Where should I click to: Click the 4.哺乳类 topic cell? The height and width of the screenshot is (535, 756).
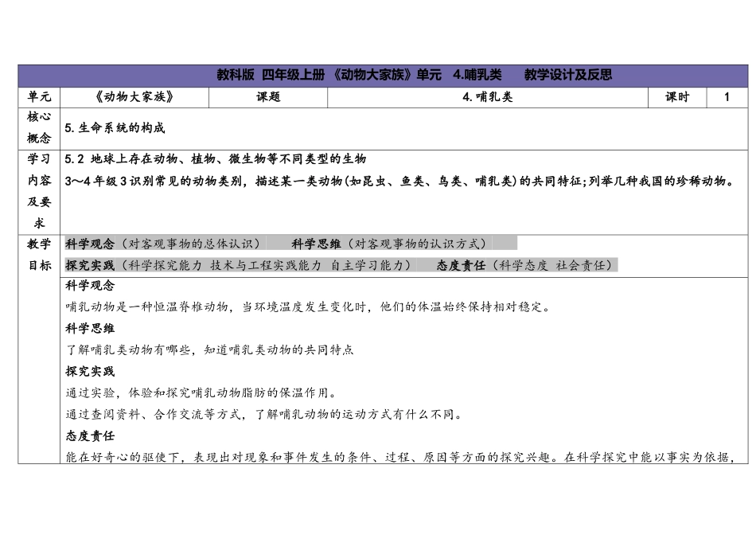[488, 97]
